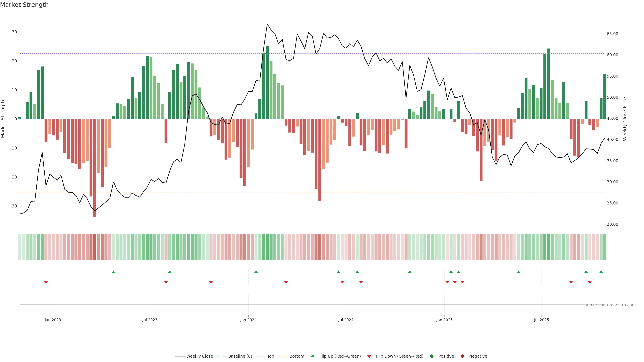Click the Jul 2024 x-axis label

346,320
